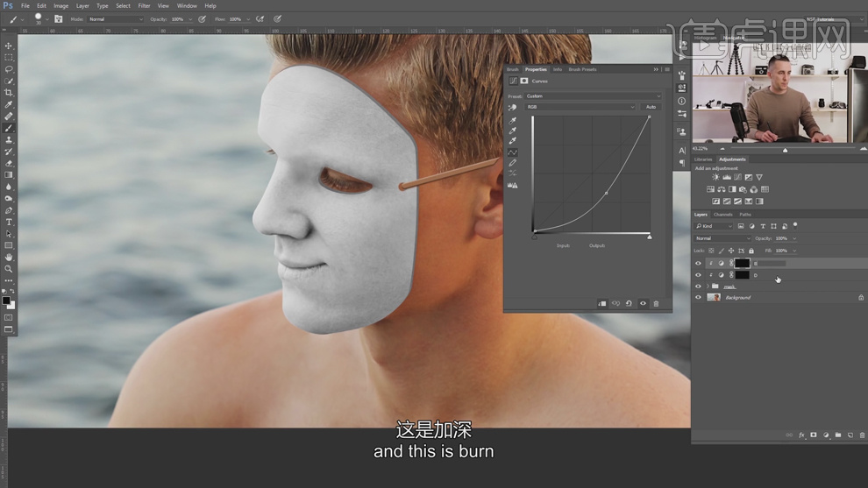Select the Eyedropper tool in left toolbar
This screenshot has width=868, height=488.
pos(8,104)
